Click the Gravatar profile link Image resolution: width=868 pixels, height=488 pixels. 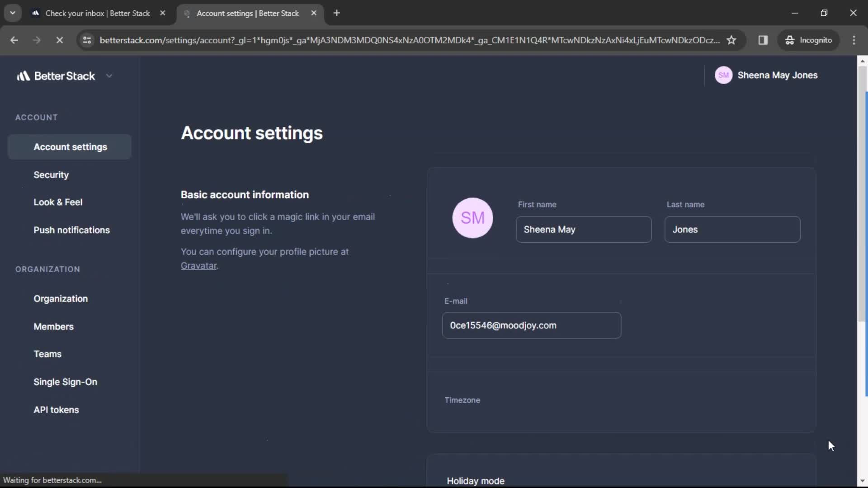(198, 265)
